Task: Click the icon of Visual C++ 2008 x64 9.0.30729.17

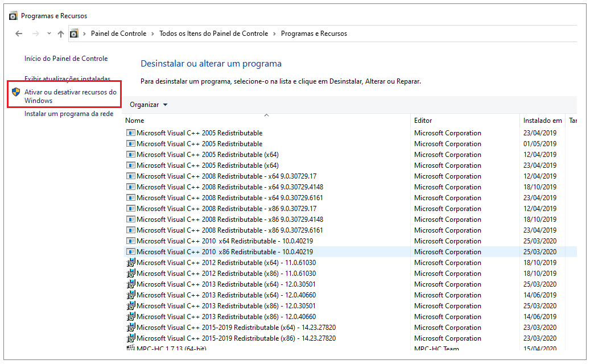Action: 130,176
